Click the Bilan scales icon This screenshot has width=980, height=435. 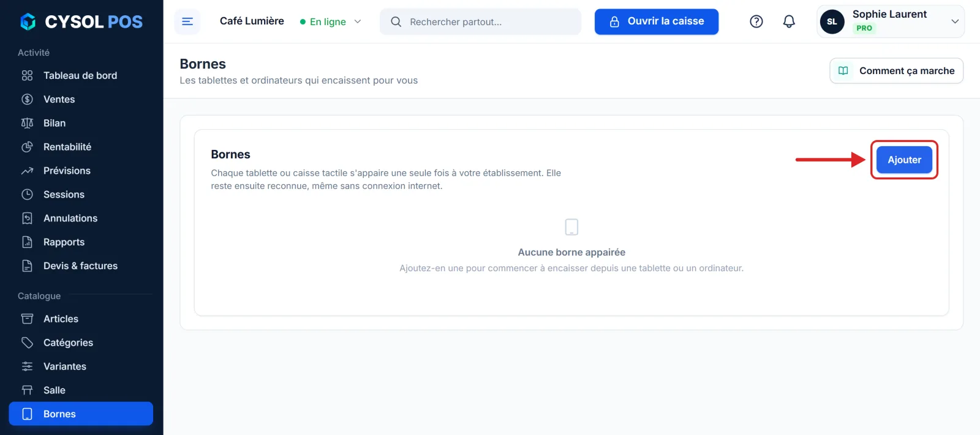click(x=27, y=123)
